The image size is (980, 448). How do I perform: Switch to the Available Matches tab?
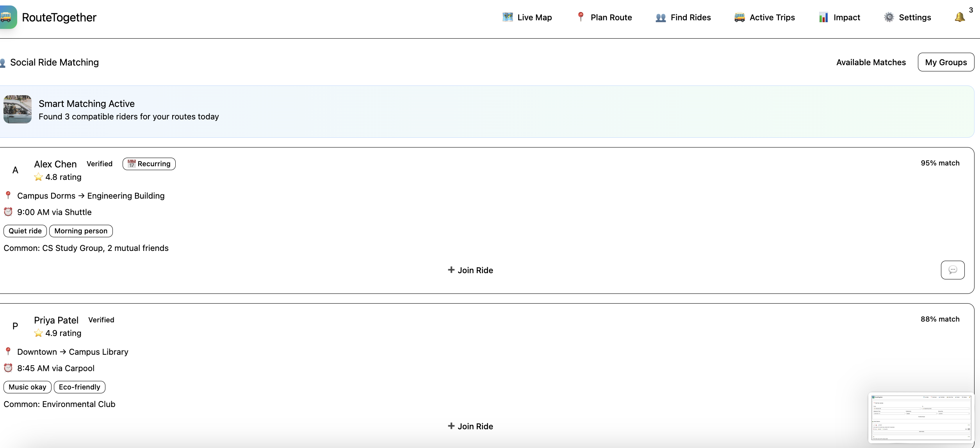click(x=871, y=62)
